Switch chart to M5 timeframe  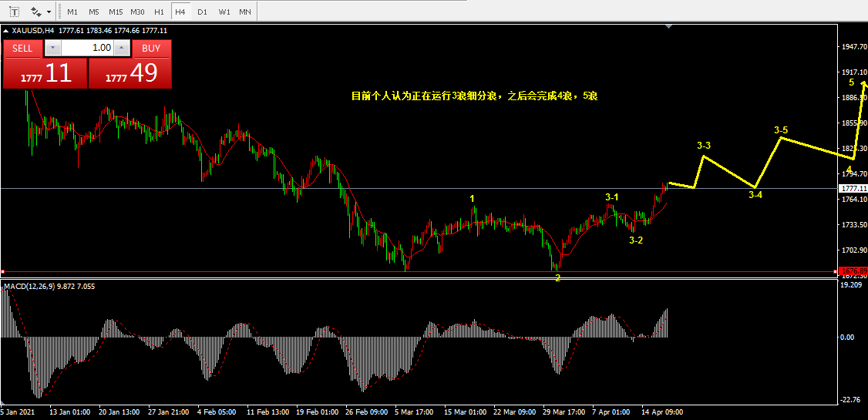point(93,12)
